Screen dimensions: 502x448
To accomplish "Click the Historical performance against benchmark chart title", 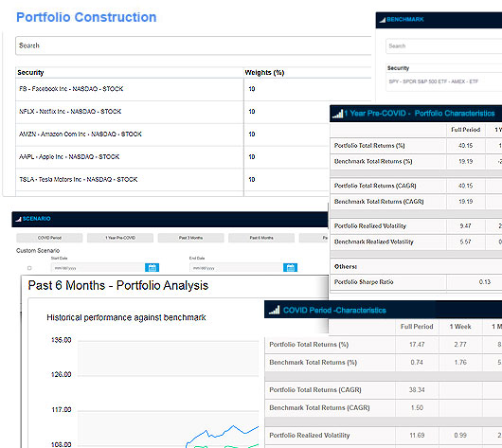I will (126, 317).
